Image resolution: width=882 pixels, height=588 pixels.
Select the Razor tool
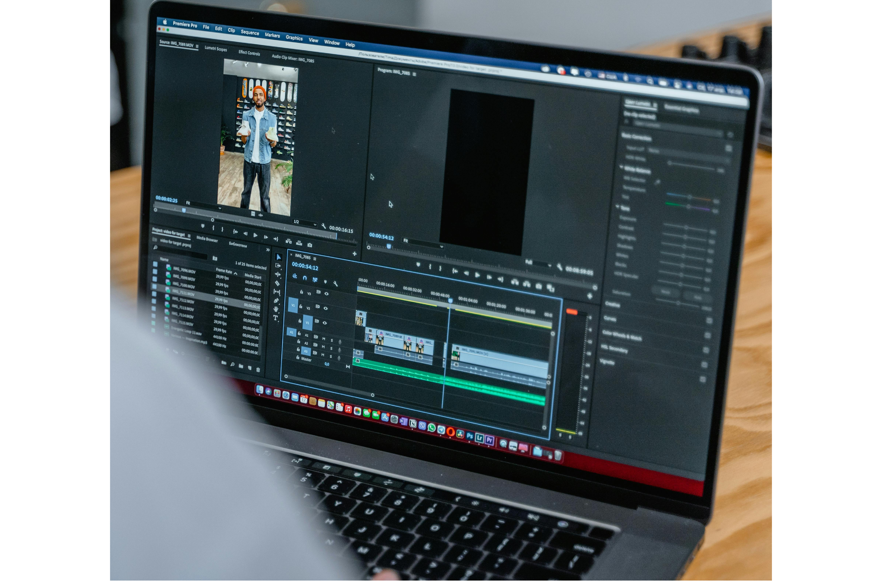click(277, 284)
